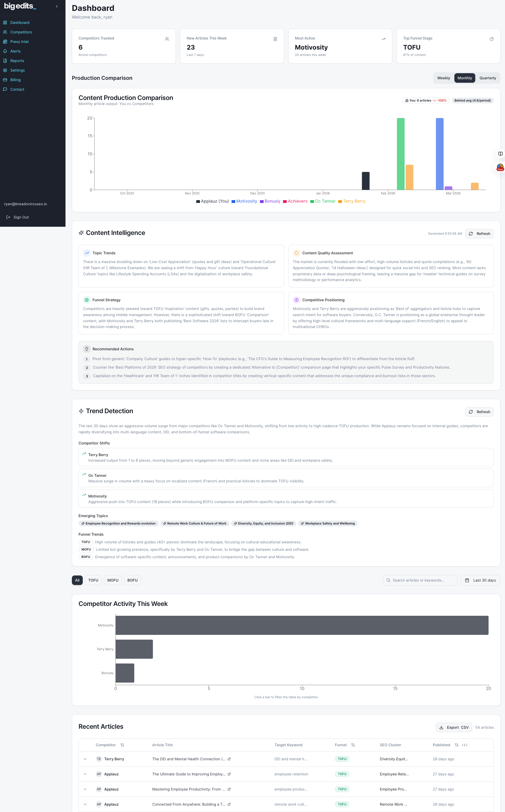Open the Settings label in sidebar

17,70
